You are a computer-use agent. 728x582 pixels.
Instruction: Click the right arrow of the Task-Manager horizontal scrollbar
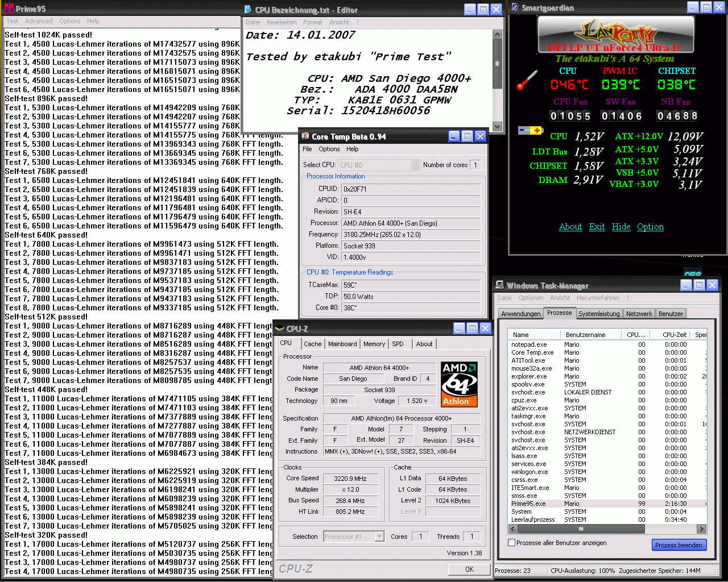[701, 529]
